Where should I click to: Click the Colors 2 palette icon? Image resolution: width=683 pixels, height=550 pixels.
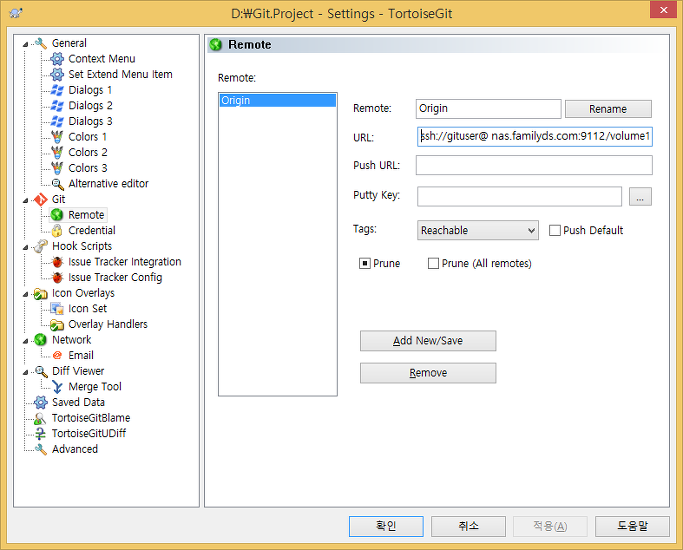tap(57, 152)
